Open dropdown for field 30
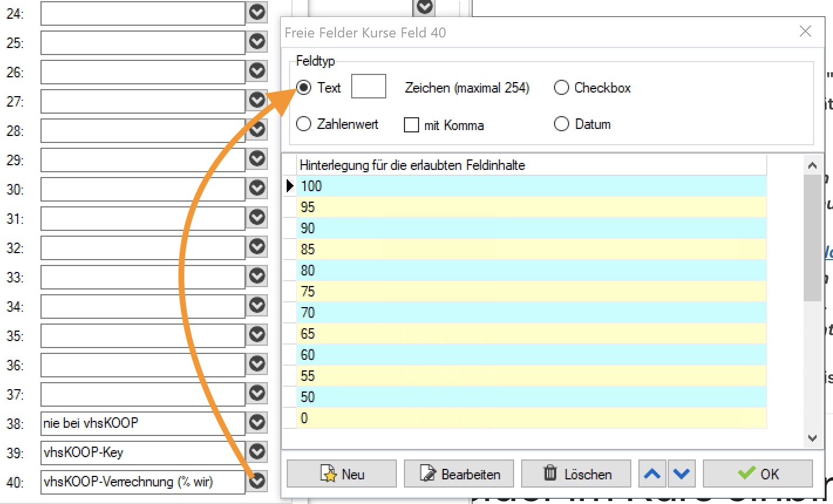The height and width of the screenshot is (504, 833). coord(257,188)
